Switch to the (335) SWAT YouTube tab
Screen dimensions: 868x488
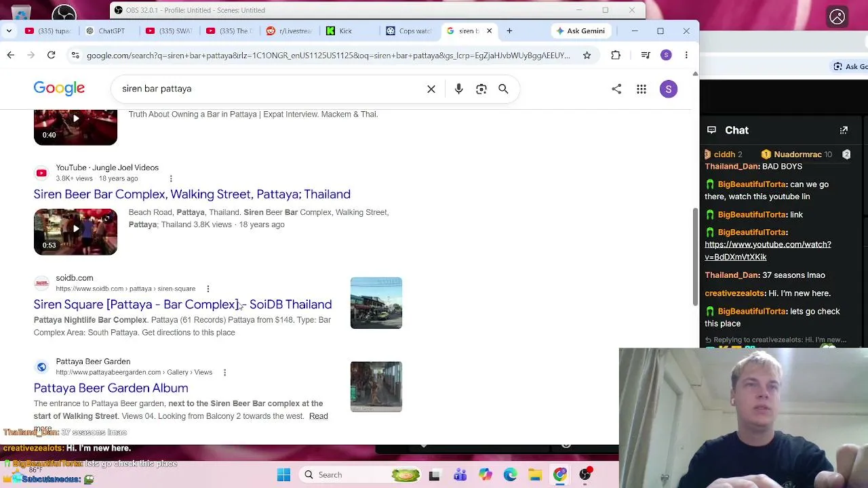tap(170, 31)
